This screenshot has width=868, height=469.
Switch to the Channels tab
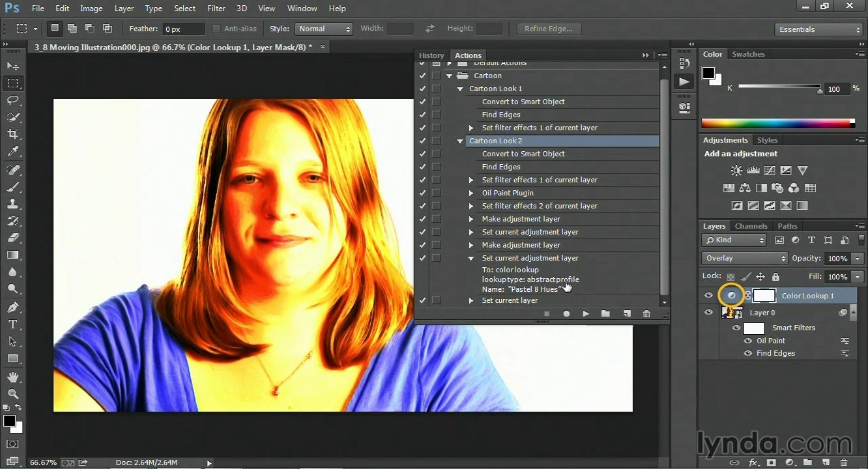point(751,226)
